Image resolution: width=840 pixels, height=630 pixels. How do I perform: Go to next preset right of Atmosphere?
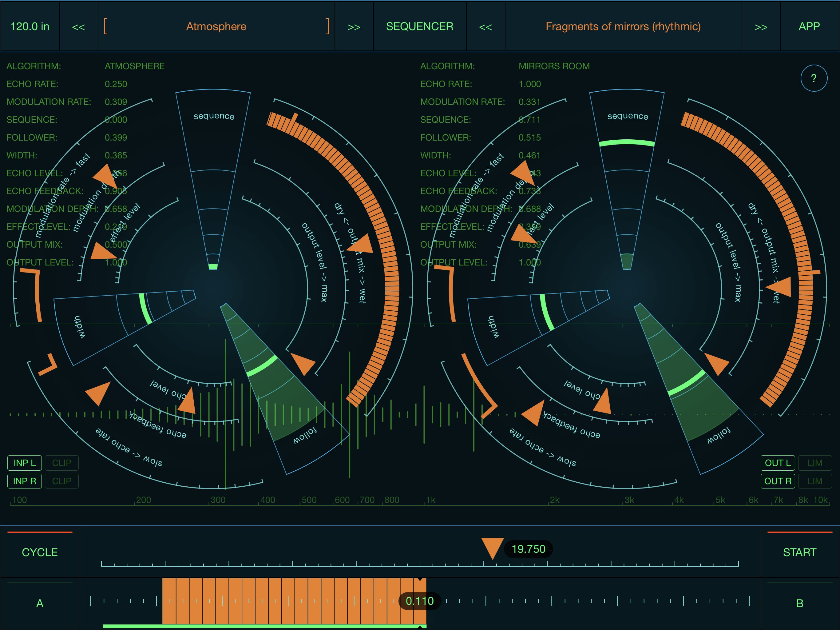[x=354, y=26]
